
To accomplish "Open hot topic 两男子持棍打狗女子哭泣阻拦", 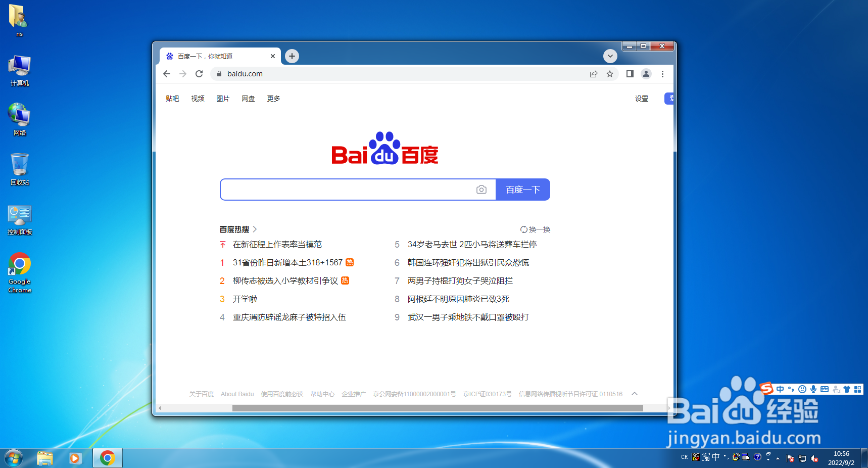I will tap(460, 281).
